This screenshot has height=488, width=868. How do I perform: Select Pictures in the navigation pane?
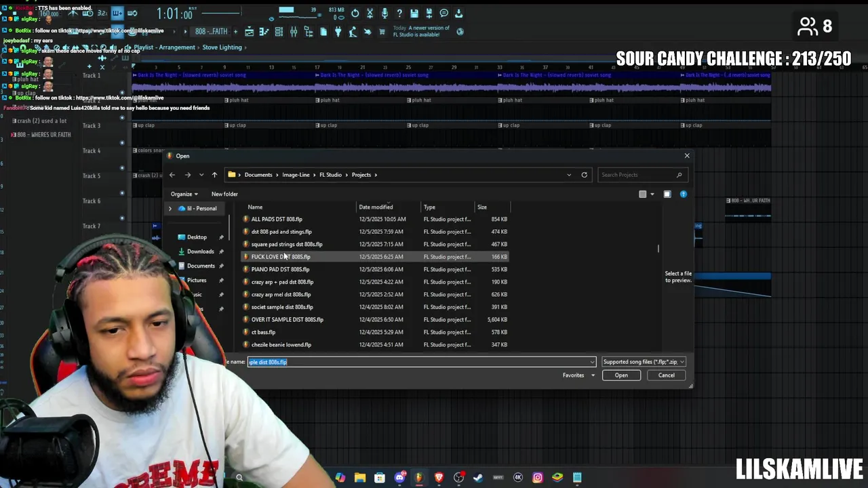[x=197, y=280]
